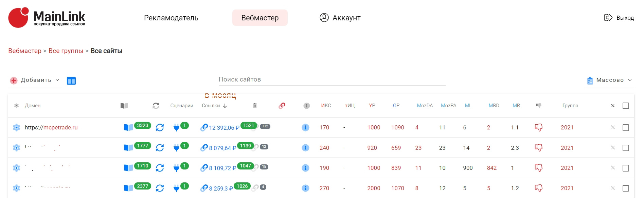
Task: Open the Рекламодатель section
Action: [x=171, y=18]
